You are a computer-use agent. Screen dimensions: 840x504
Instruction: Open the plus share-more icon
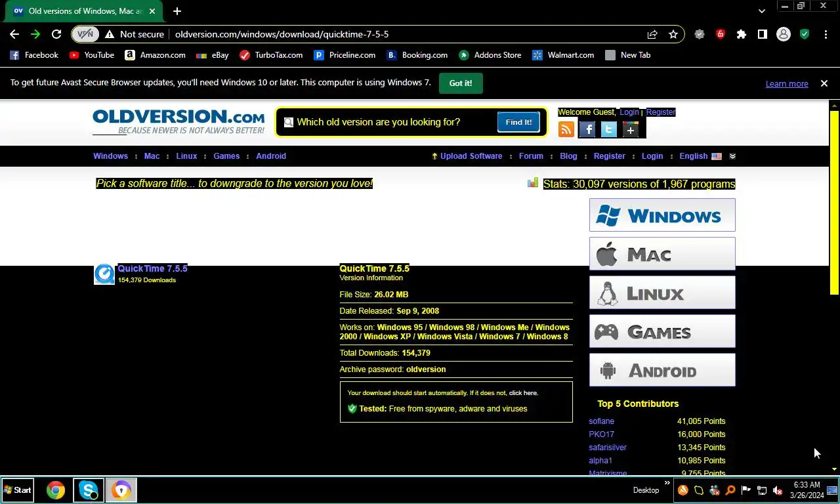click(631, 129)
